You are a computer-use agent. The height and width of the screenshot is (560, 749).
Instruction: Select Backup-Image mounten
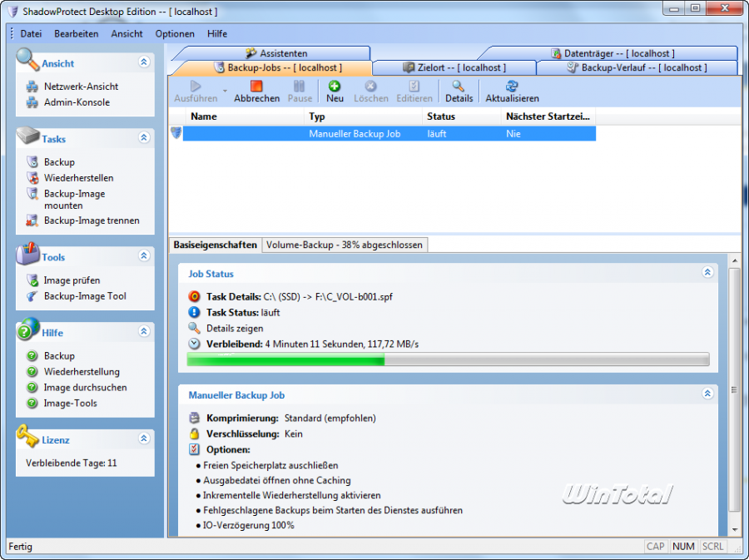tap(74, 199)
